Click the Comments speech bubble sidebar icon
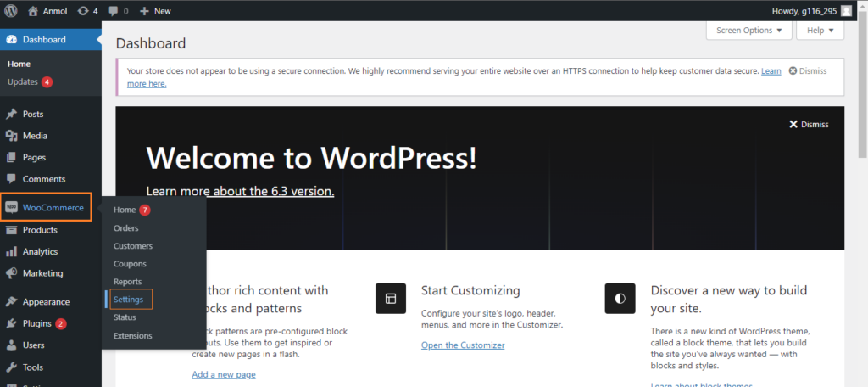Screen dimensions: 868x387 [x=11, y=179]
